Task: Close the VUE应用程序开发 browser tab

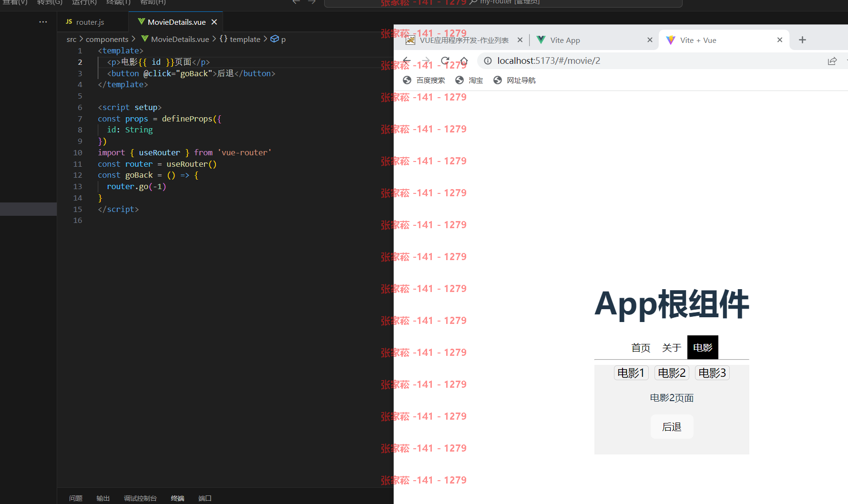Action: 520,40
